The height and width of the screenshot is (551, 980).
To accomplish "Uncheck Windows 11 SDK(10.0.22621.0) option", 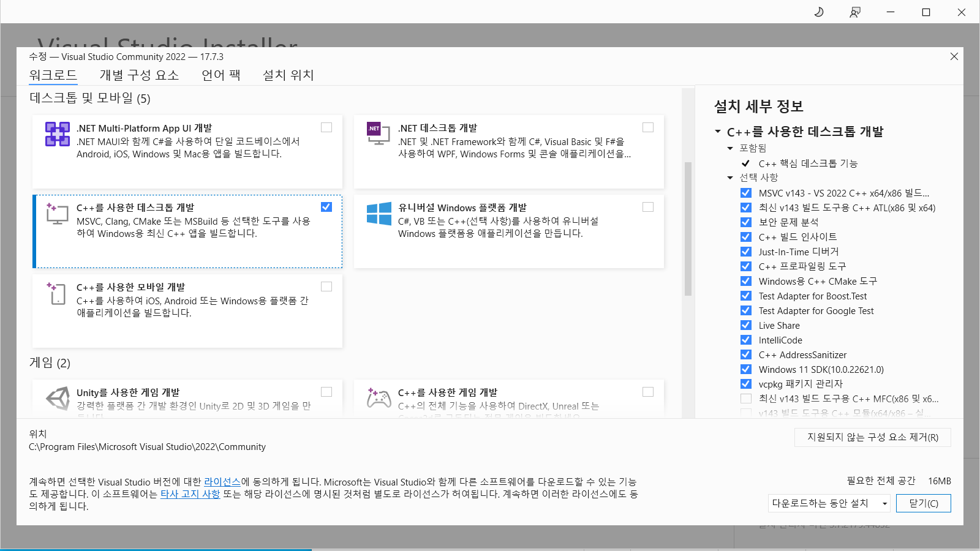I will [745, 369].
